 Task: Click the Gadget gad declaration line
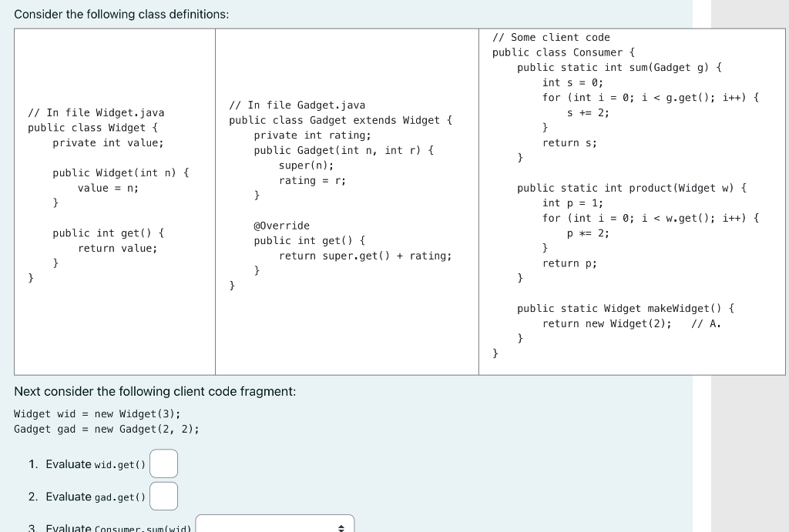pos(106,429)
